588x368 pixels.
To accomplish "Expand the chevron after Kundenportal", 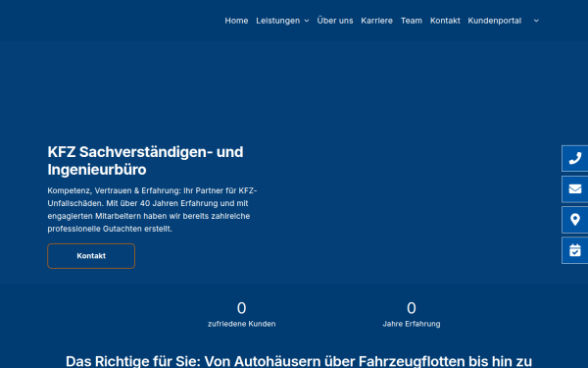I will tap(536, 21).
